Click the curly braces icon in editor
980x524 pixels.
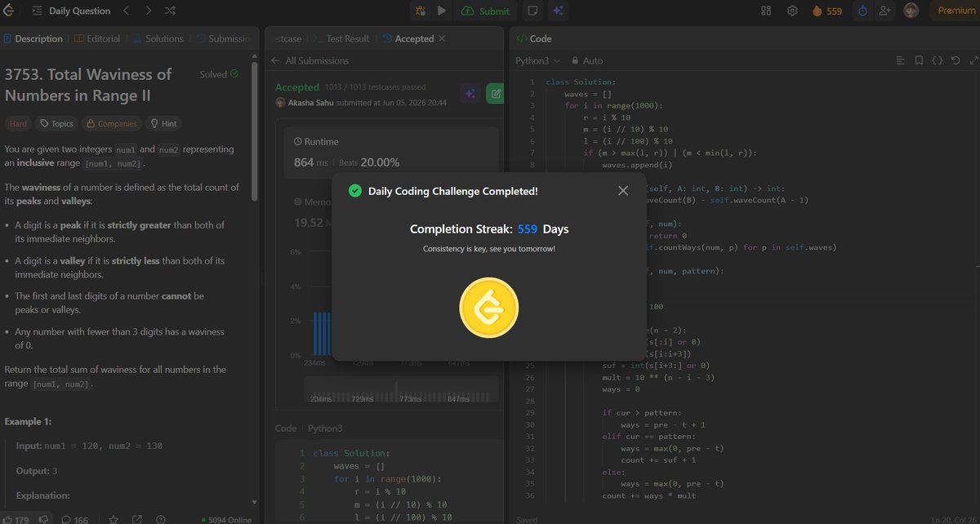pyautogui.click(x=937, y=60)
